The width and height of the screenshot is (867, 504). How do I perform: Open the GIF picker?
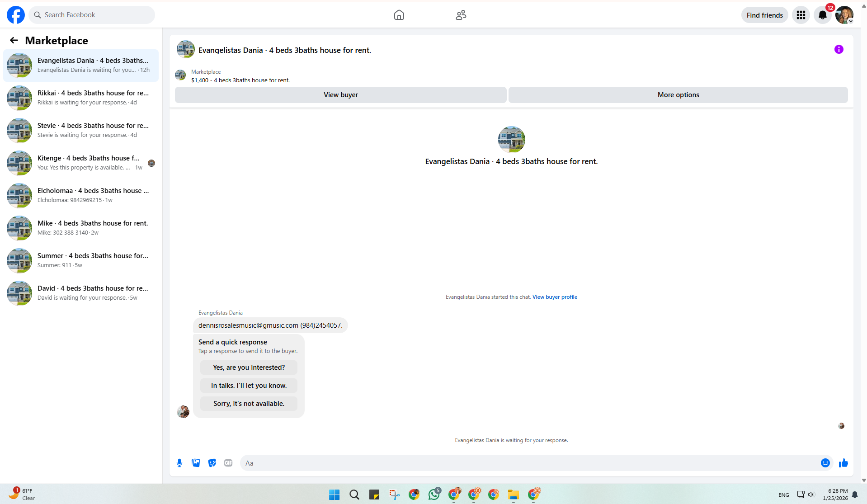coord(228,463)
